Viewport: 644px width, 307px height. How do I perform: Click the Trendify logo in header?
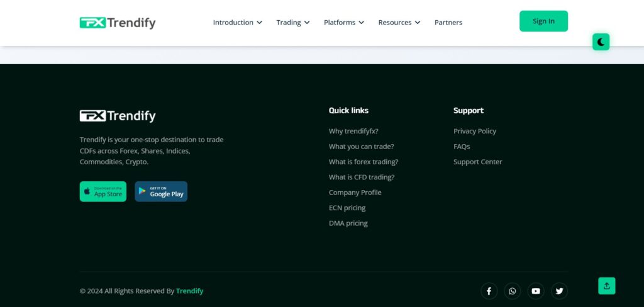click(118, 23)
